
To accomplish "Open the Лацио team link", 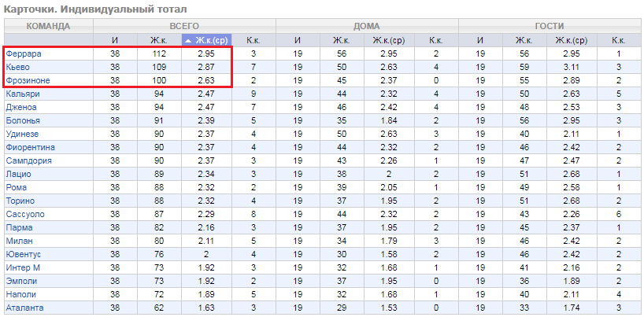I will [x=18, y=174].
